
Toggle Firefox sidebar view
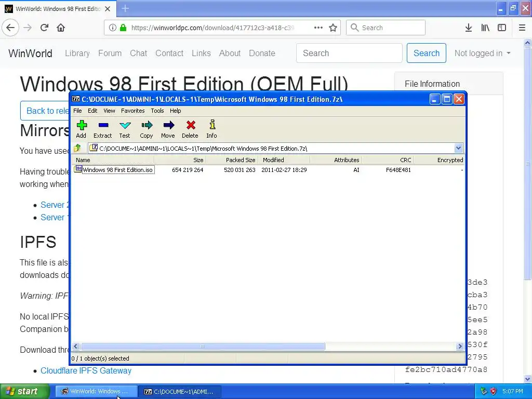[x=502, y=28]
